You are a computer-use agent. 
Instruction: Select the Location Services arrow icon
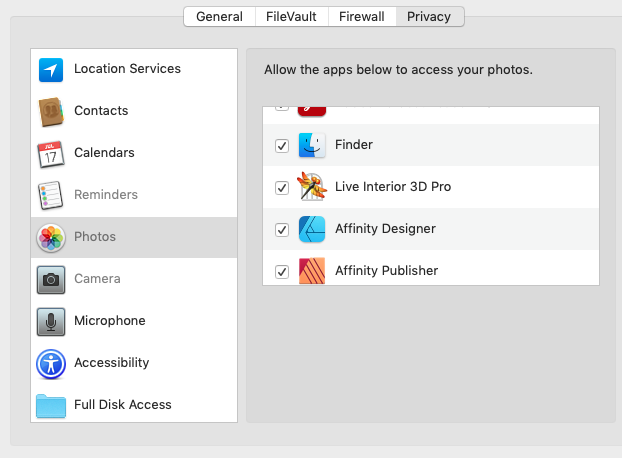pyautogui.click(x=51, y=70)
